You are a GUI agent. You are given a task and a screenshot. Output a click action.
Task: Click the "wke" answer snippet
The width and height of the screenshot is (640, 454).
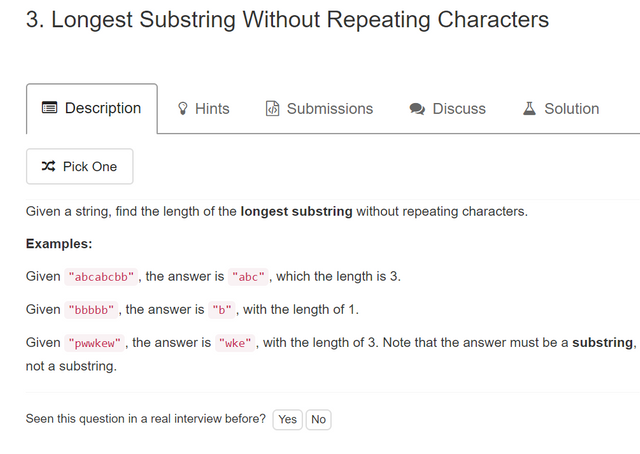(x=235, y=343)
